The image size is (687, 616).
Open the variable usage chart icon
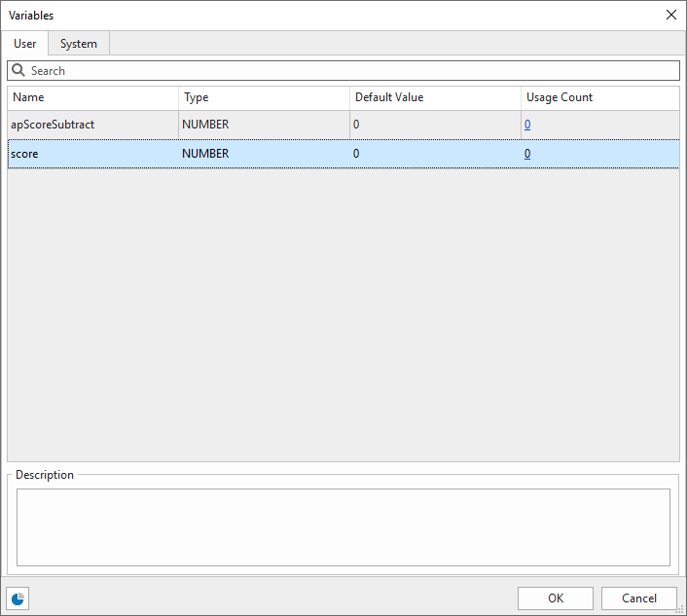pyautogui.click(x=18, y=598)
